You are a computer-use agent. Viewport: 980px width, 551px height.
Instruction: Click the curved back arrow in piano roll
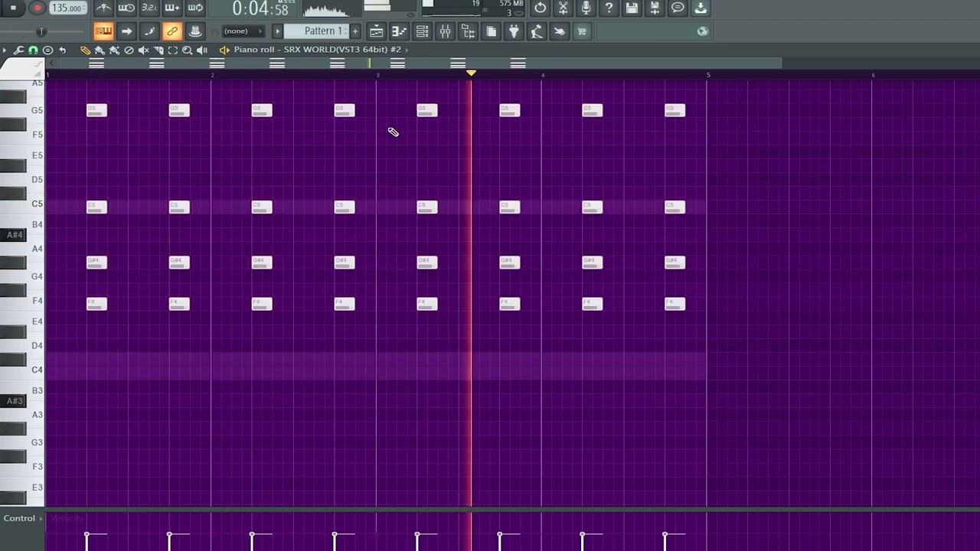click(x=62, y=50)
